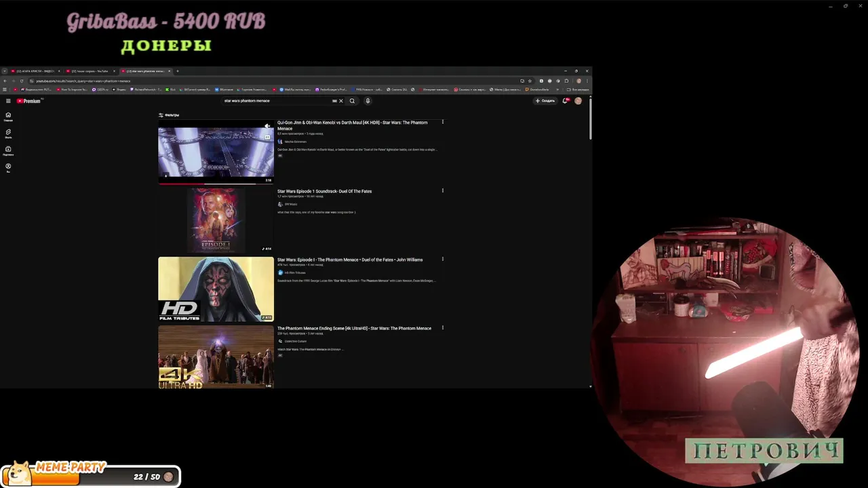Screen dimensions: 868x488
Task: Open the browser extensions puzzle icon
Action: (x=566, y=81)
